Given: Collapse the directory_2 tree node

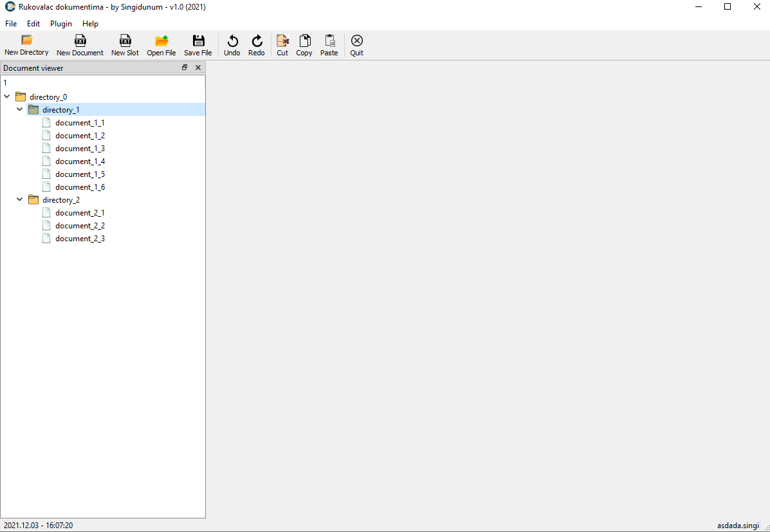Looking at the screenshot, I should 20,199.
